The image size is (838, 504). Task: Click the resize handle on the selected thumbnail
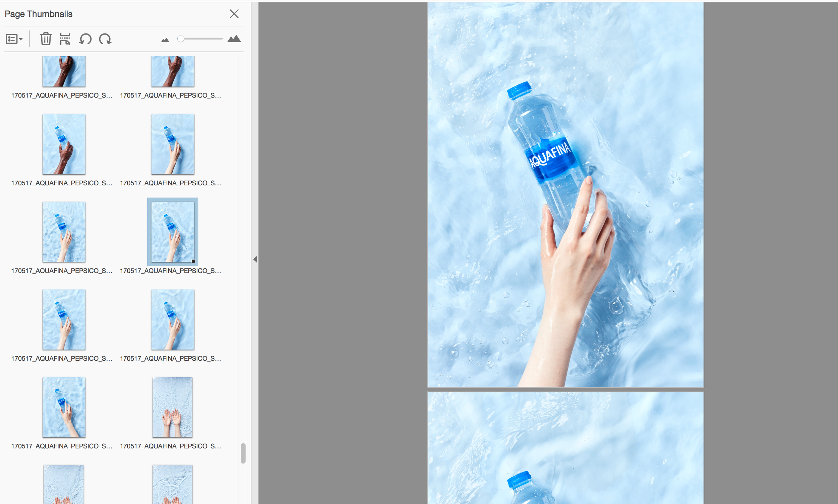pos(194,261)
